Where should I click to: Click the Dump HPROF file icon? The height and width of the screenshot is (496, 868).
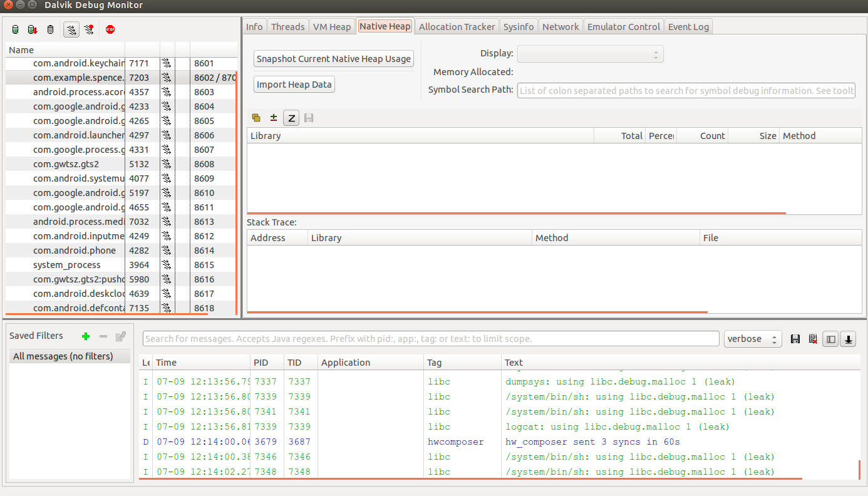(32, 29)
